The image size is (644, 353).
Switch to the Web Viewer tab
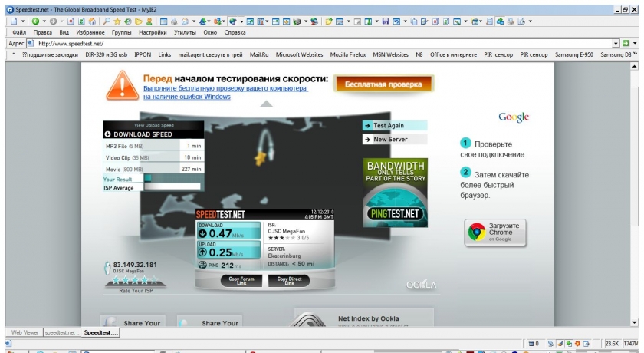tap(25, 332)
